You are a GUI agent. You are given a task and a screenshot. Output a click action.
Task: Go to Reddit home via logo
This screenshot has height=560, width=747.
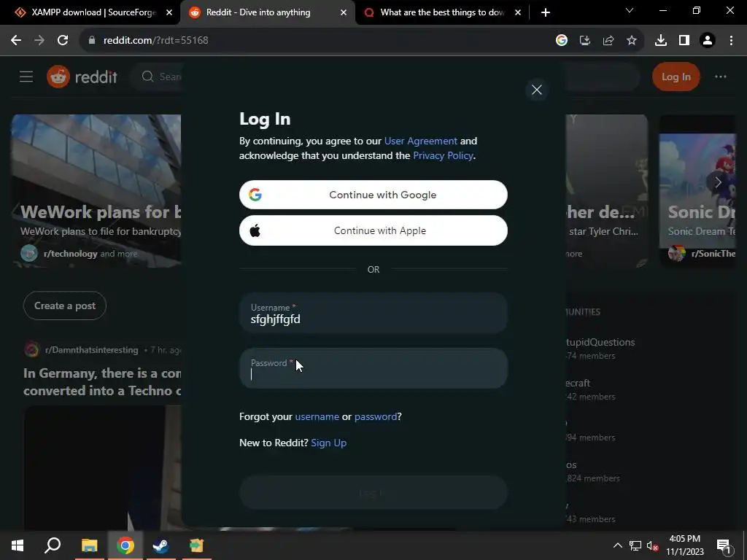coord(82,77)
